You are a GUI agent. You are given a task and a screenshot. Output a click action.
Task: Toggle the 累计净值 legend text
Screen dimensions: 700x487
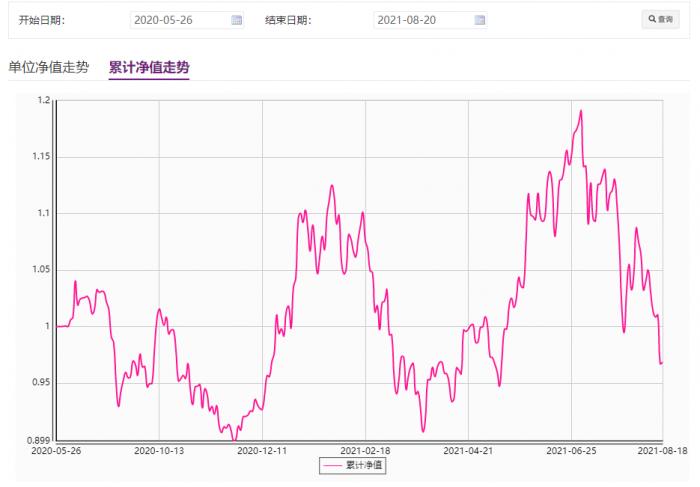[365, 465]
